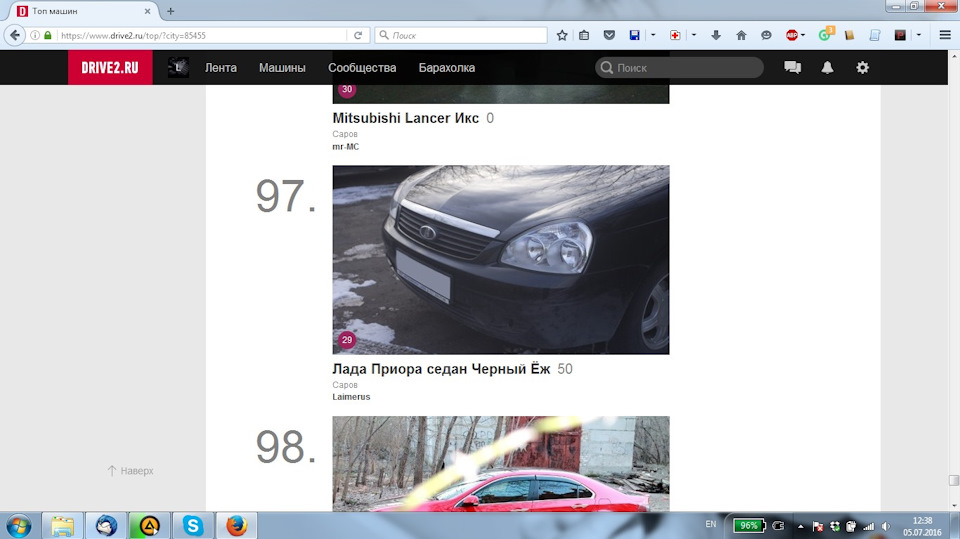Open user profile mr-MC
The height and width of the screenshot is (539, 960).
pos(346,146)
